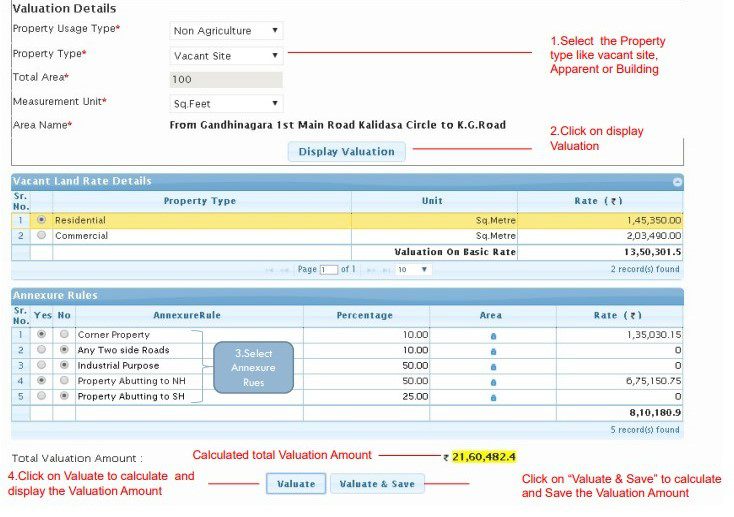Collapse the Vacant Land Rate Details panel
The width and height of the screenshot is (734, 517).
[677, 182]
